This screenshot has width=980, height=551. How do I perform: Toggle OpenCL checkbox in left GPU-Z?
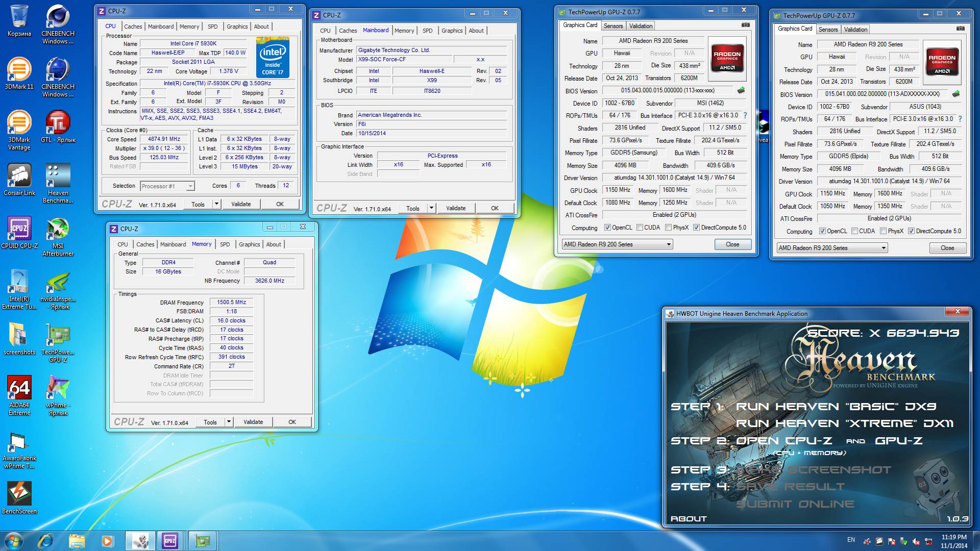pyautogui.click(x=607, y=228)
